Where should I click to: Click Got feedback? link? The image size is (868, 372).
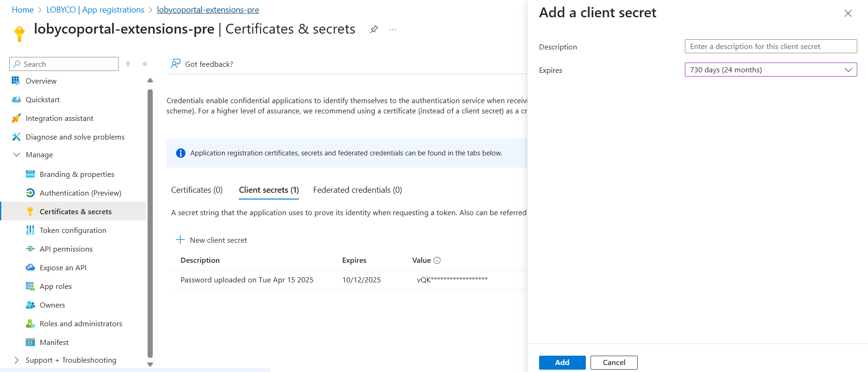point(209,64)
